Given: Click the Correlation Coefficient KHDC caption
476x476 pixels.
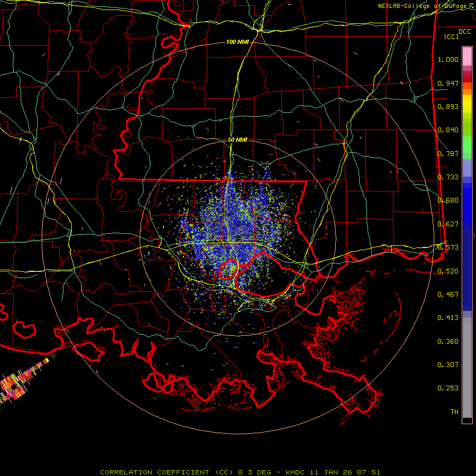Looking at the screenshot, I should [x=240, y=472].
